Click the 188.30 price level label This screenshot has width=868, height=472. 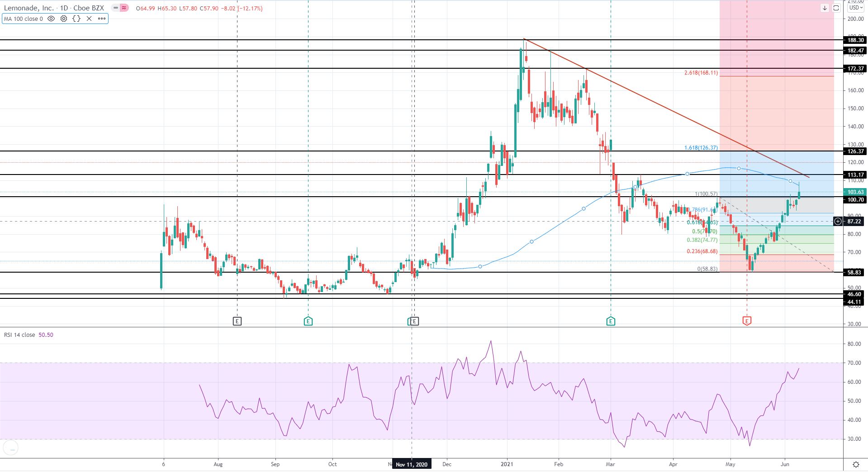point(855,40)
